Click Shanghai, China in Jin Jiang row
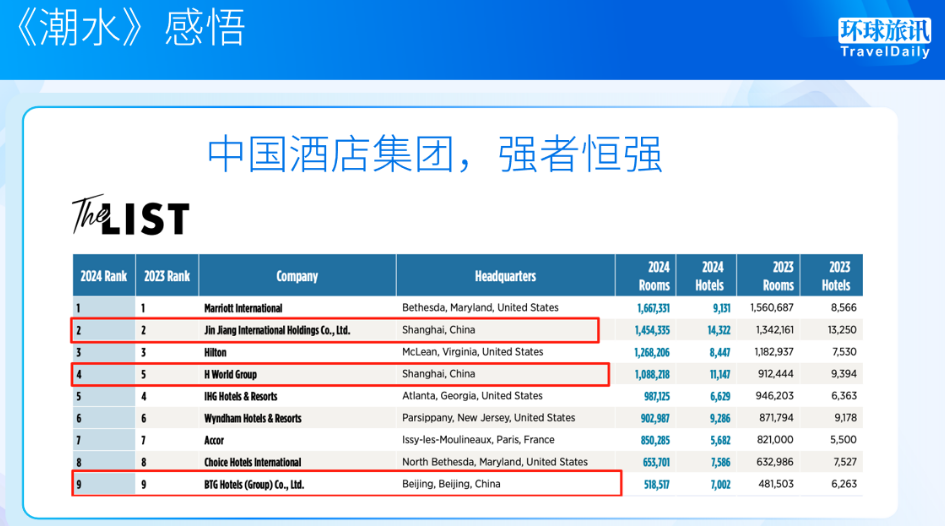Viewport: 945px width, 526px height. tap(438, 330)
